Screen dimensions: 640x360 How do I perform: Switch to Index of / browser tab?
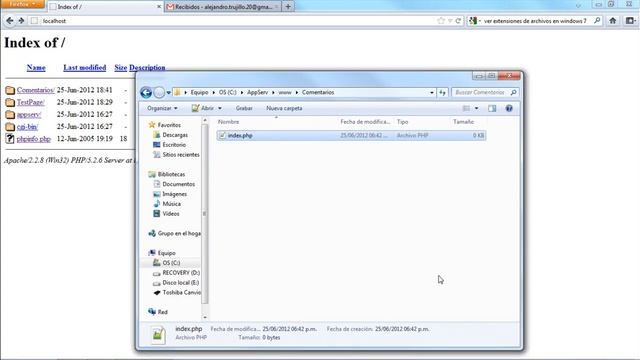(x=105, y=7)
